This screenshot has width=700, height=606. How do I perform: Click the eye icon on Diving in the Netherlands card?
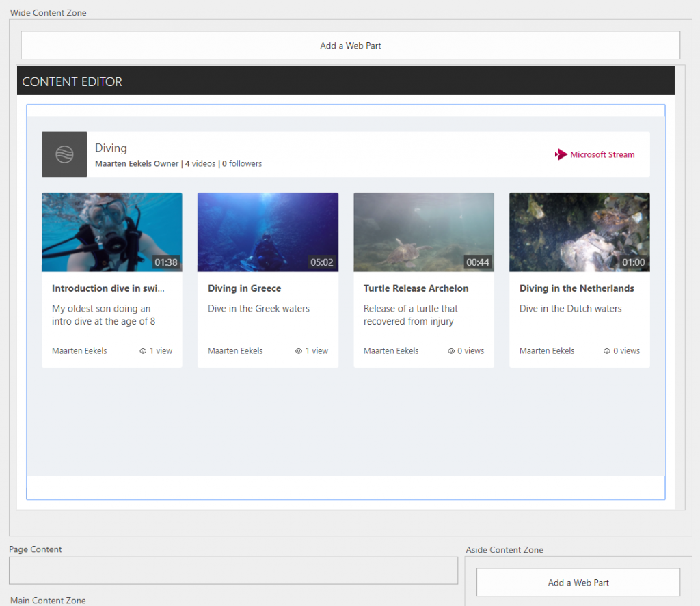point(607,351)
